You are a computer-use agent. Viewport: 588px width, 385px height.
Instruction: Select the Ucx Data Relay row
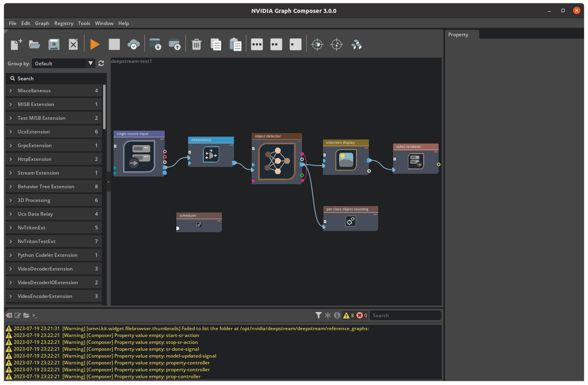pos(54,214)
